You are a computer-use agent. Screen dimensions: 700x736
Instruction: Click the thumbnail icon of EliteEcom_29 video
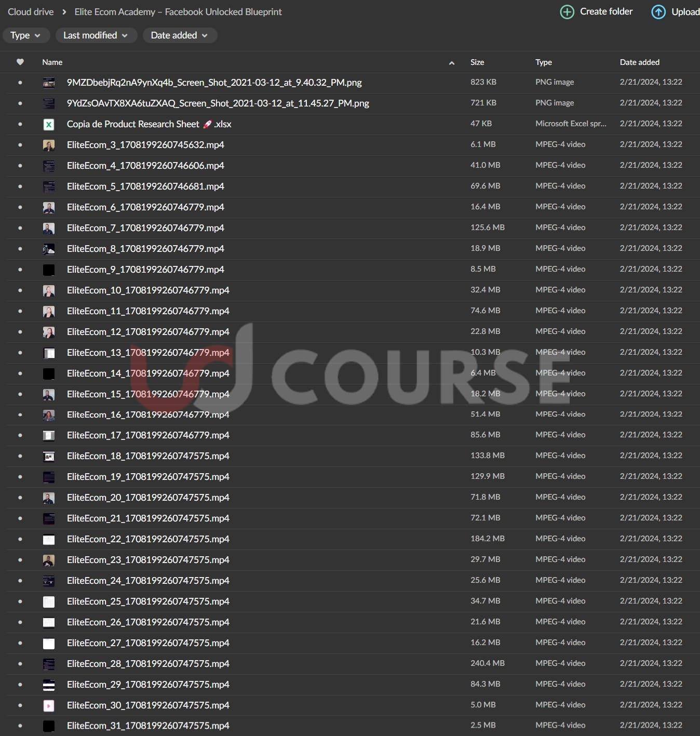(49, 685)
